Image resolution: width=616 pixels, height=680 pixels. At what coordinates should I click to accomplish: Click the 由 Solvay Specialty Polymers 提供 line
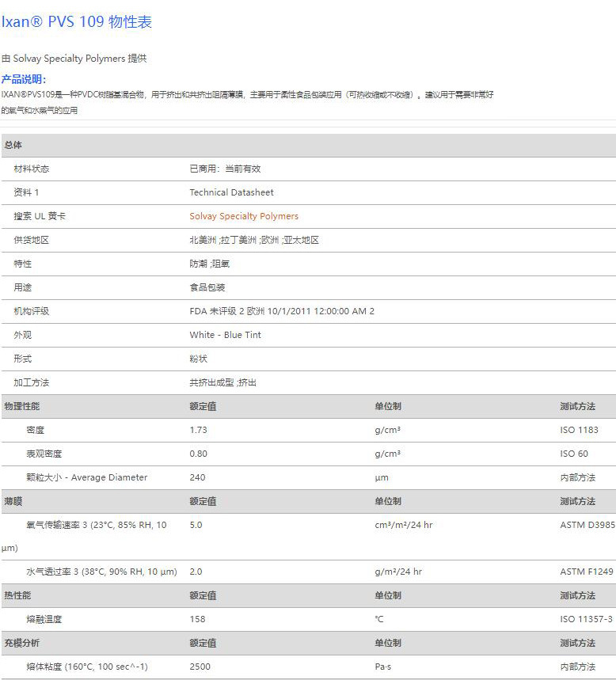[74, 58]
